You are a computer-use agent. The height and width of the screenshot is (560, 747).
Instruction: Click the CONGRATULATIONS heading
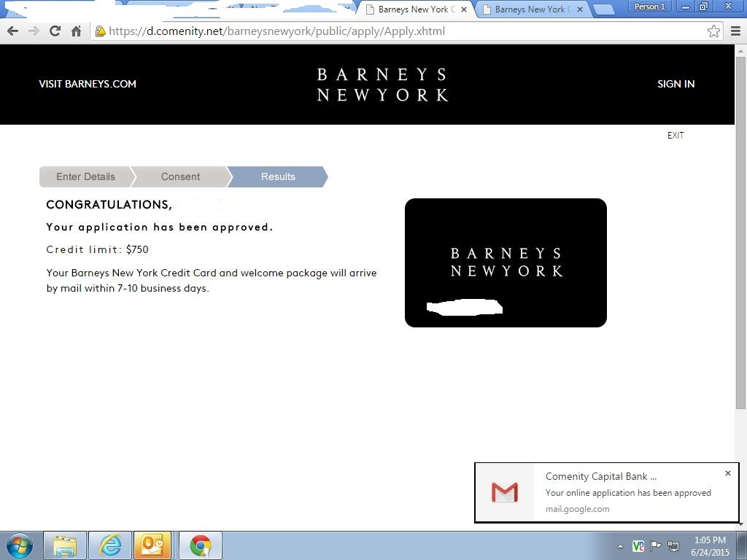pyautogui.click(x=109, y=205)
